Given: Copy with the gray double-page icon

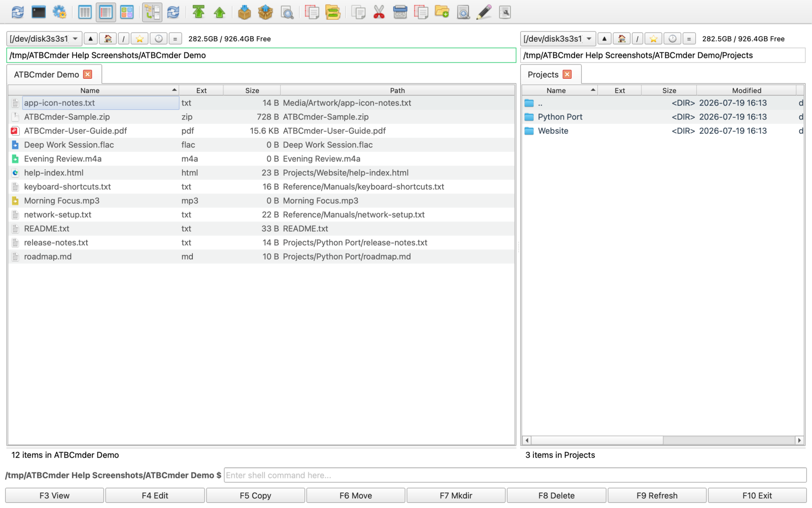Looking at the screenshot, I should click(x=358, y=12).
